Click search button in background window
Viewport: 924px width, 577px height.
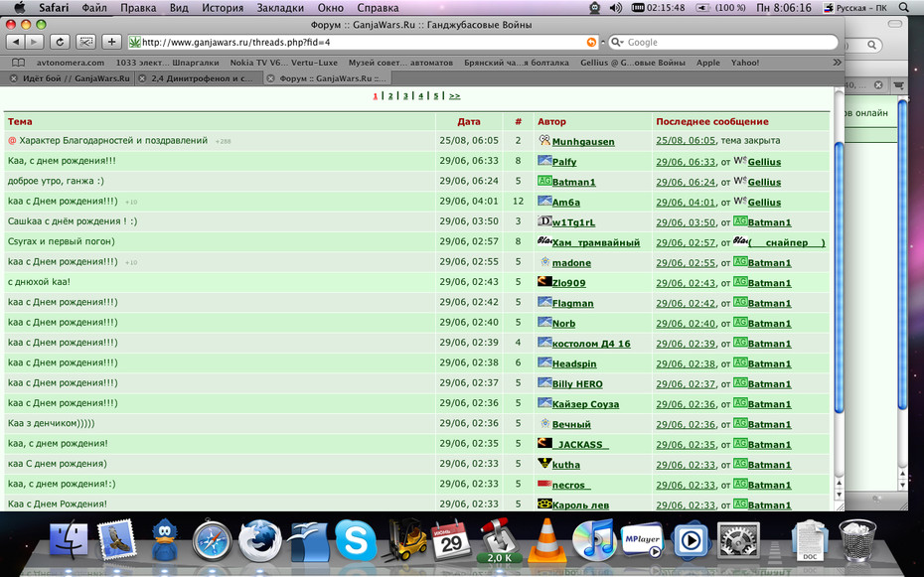(x=871, y=45)
